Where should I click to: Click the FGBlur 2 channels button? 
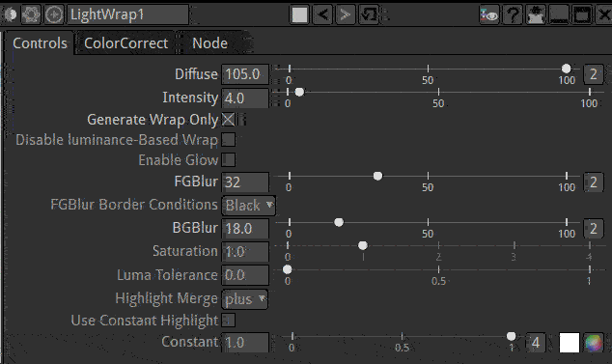(x=594, y=182)
